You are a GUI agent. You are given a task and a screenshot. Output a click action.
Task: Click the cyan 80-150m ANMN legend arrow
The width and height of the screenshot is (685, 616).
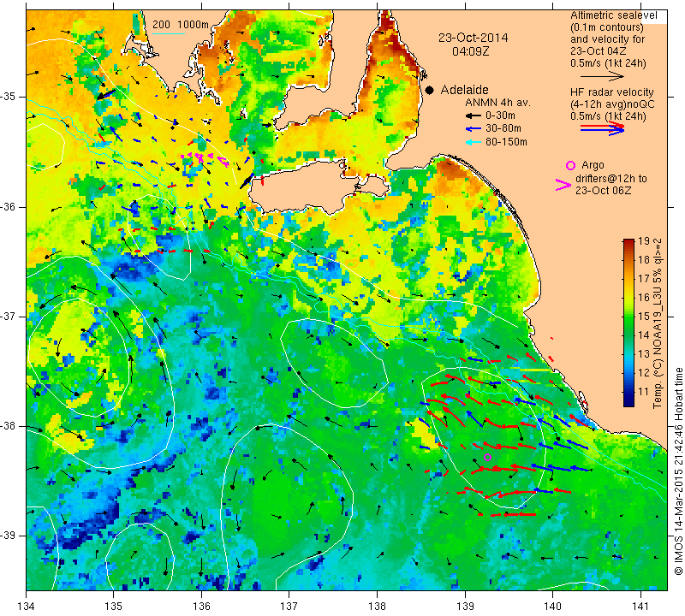click(474, 142)
